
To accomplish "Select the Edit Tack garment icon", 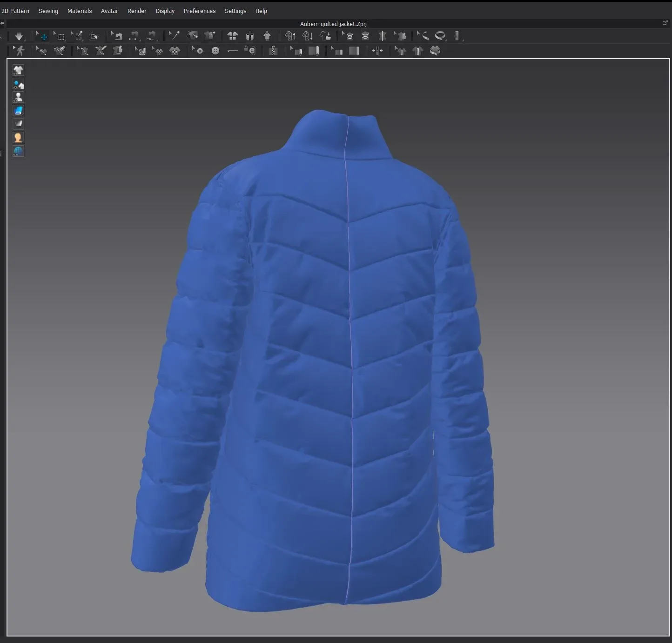I will (x=210, y=36).
